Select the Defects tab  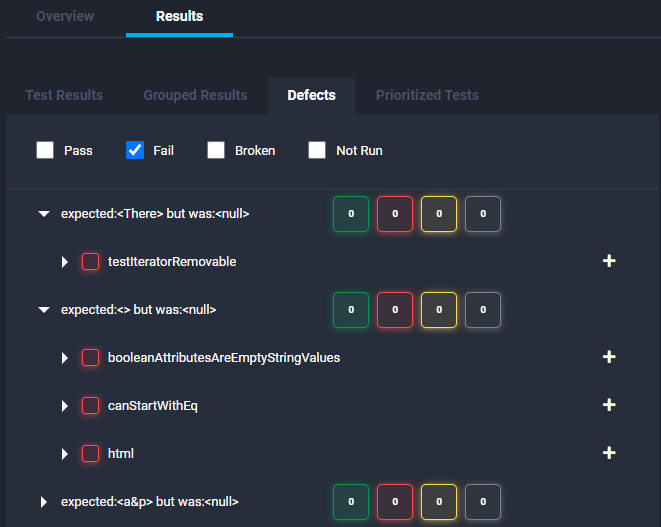[x=312, y=95]
